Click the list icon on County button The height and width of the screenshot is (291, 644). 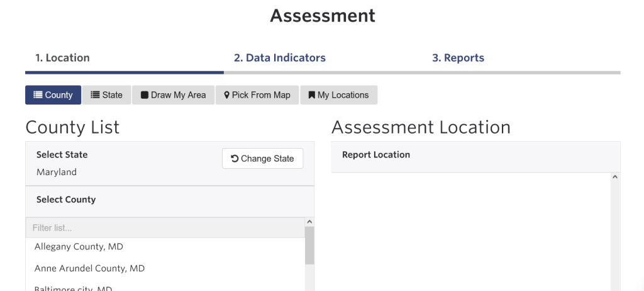tap(38, 95)
